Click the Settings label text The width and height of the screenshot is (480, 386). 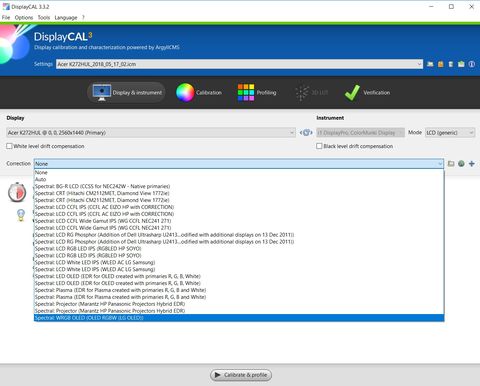(43, 64)
